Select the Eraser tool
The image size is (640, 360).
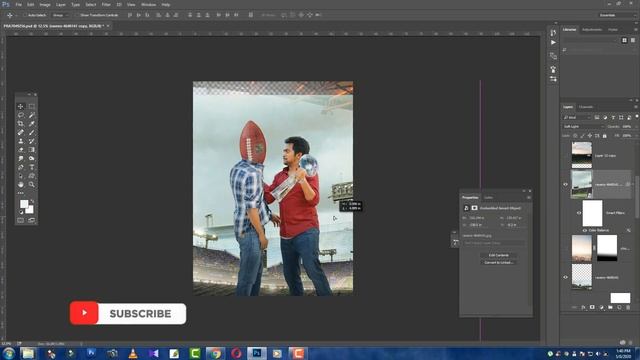click(x=20, y=150)
